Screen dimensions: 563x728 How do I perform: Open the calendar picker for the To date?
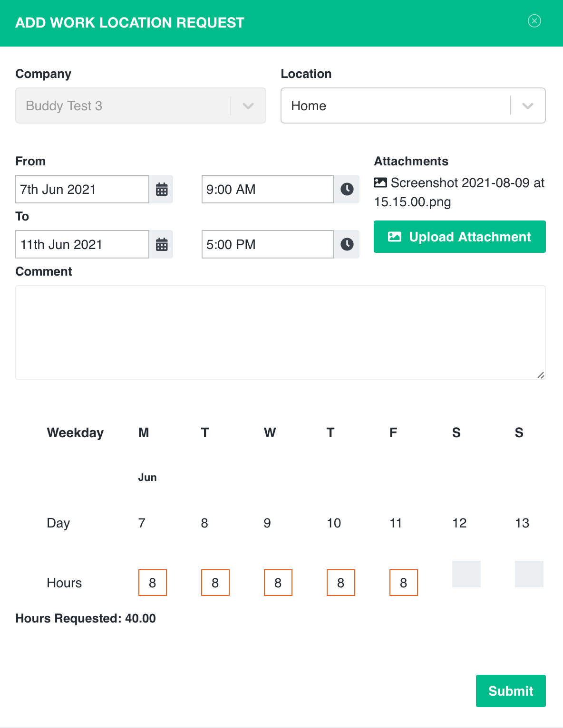click(161, 244)
